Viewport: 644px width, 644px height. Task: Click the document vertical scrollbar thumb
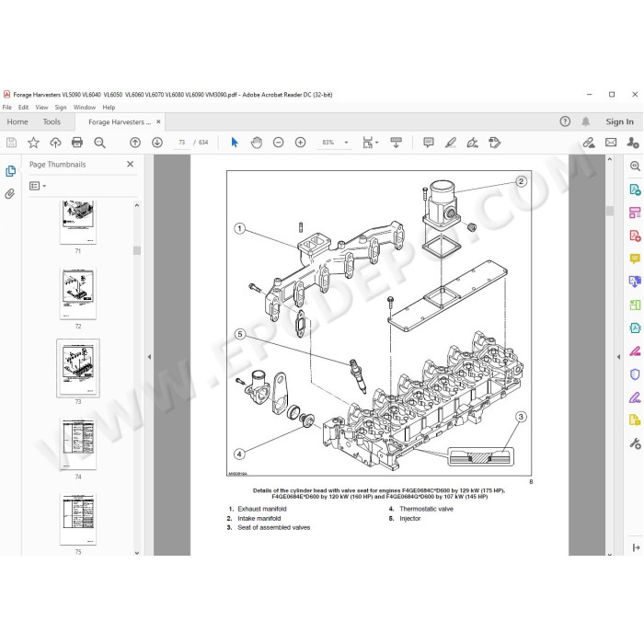coord(609,211)
